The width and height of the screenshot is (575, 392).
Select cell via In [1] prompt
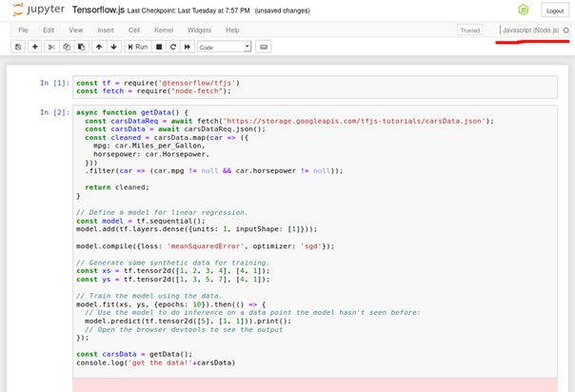pos(54,83)
